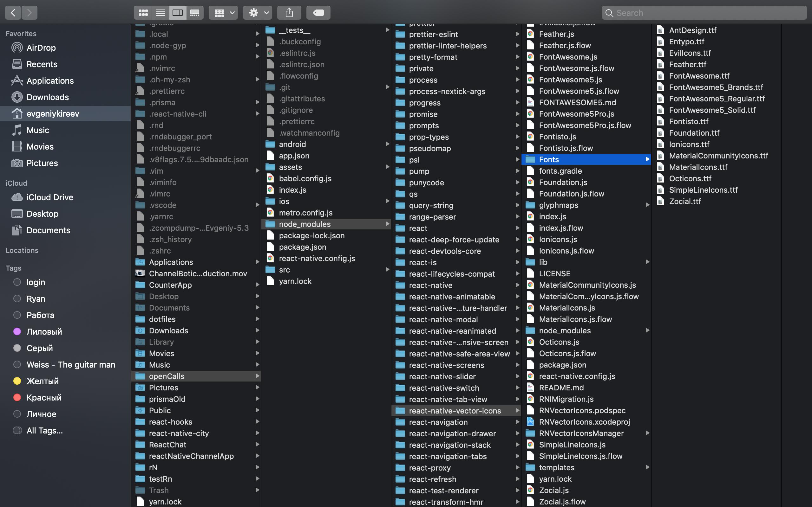Select the FontAwesome.ttf file
This screenshot has height=507, width=812.
[x=699, y=76]
